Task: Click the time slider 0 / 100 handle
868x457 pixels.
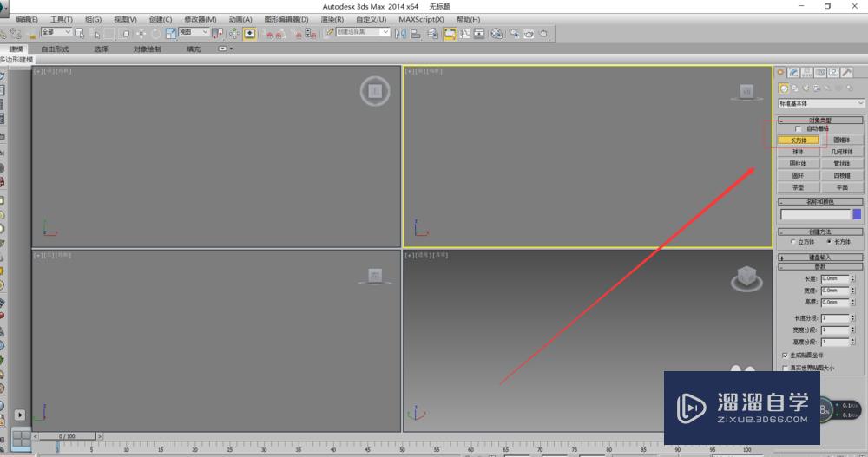Action: tap(68, 436)
